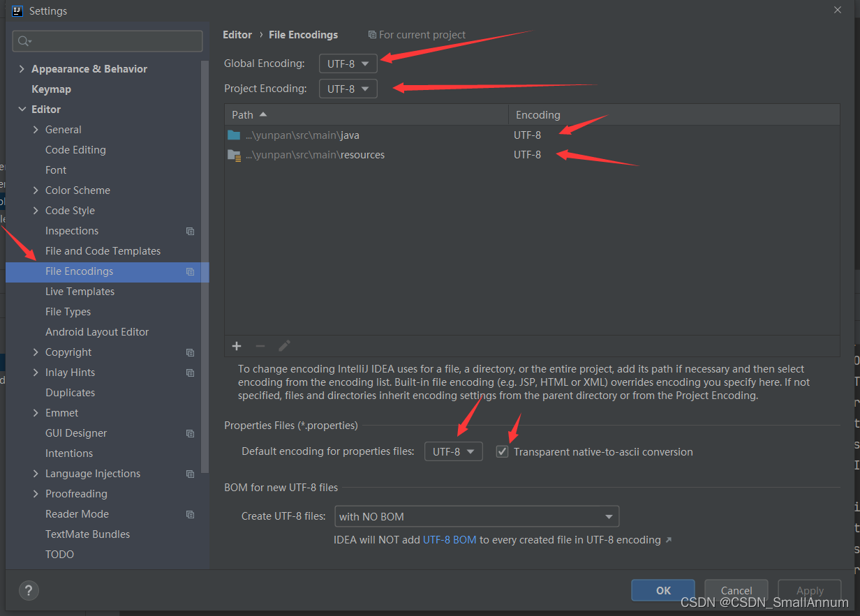860x616 pixels.
Task: Close the Settings dialog
Action: (x=838, y=10)
